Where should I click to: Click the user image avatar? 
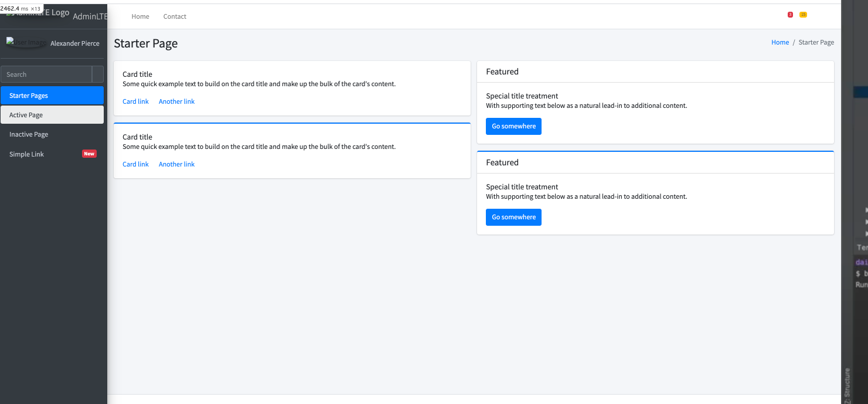[26, 43]
